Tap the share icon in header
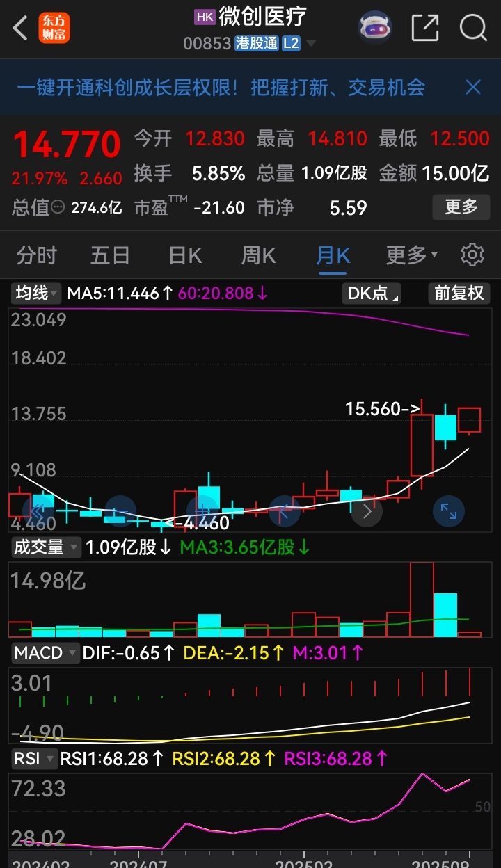Image resolution: width=501 pixels, height=868 pixels. [x=425, y=28]
